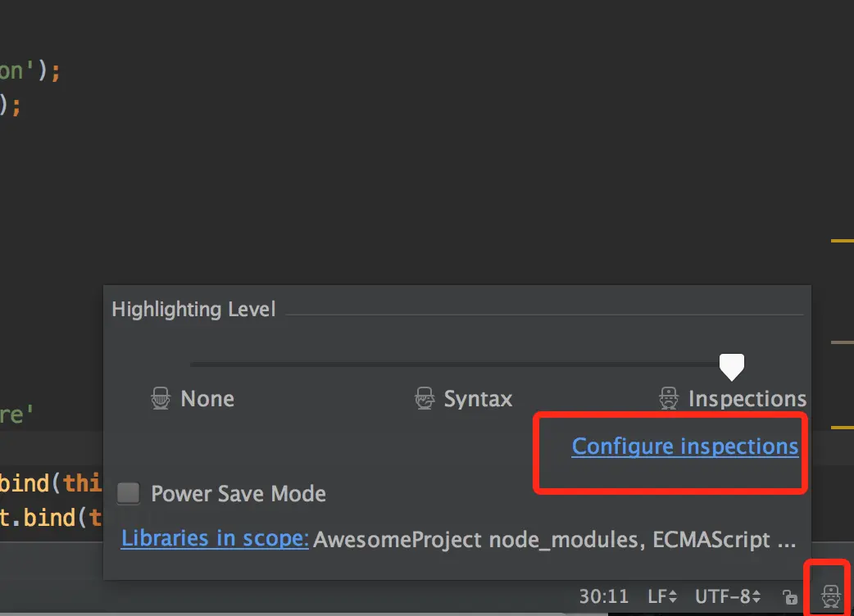This screenshot has width=854, height=616.
Task: Click the middle gray stripe marker in gutter
Action: click(x=842, y=342)
